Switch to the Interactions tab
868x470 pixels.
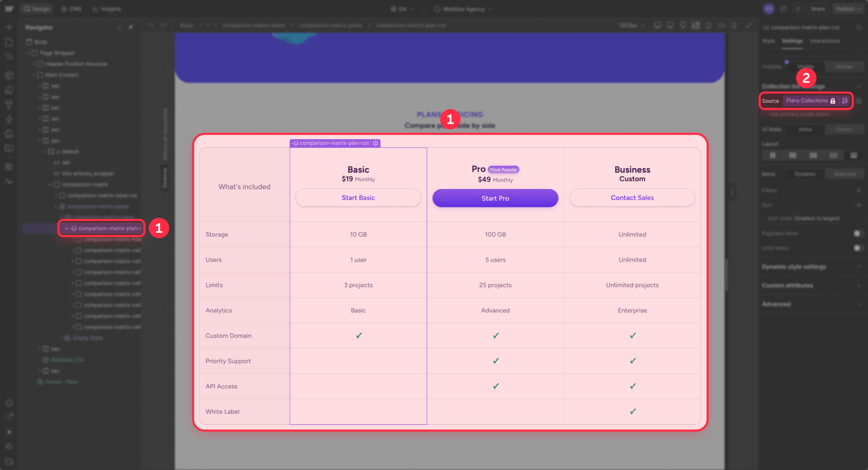click(x=825, y=41)
